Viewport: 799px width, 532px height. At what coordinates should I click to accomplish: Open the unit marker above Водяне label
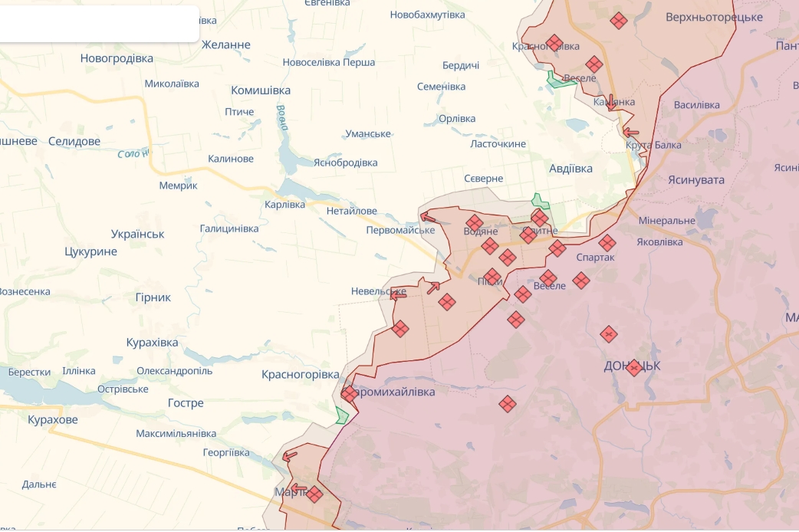click(475, 223)
